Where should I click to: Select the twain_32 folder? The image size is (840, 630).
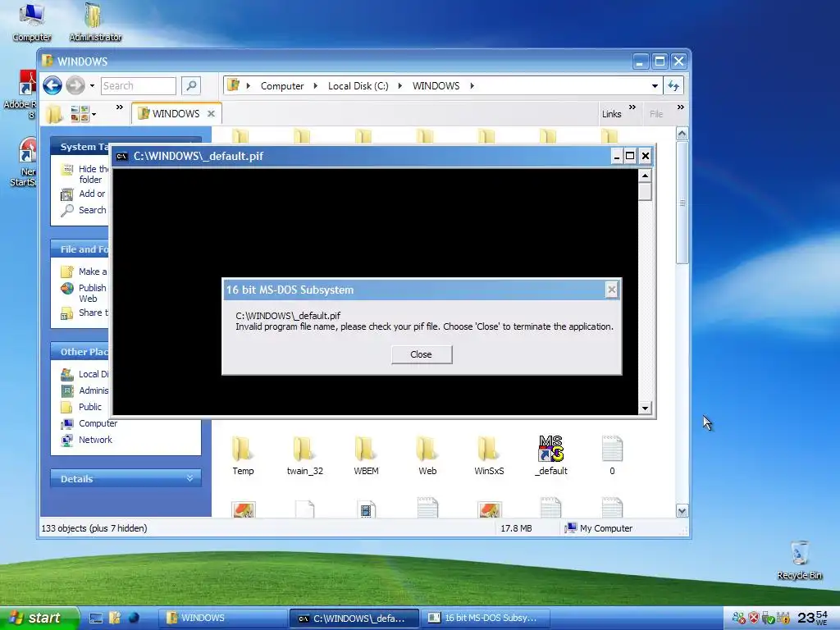click(x=305, y=456)
